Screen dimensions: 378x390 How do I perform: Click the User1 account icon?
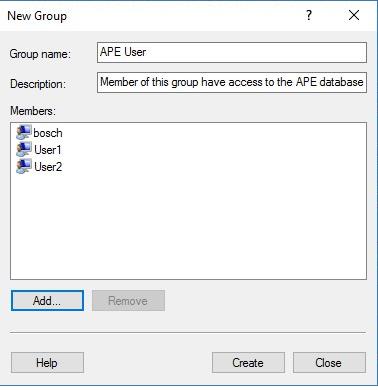click(24, 149)
